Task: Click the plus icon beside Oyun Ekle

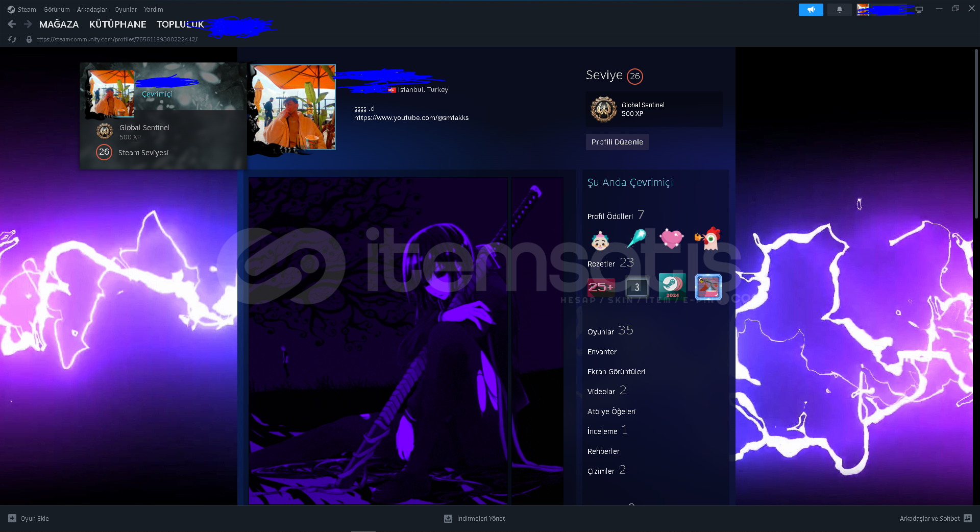Action: pos(12,518)
